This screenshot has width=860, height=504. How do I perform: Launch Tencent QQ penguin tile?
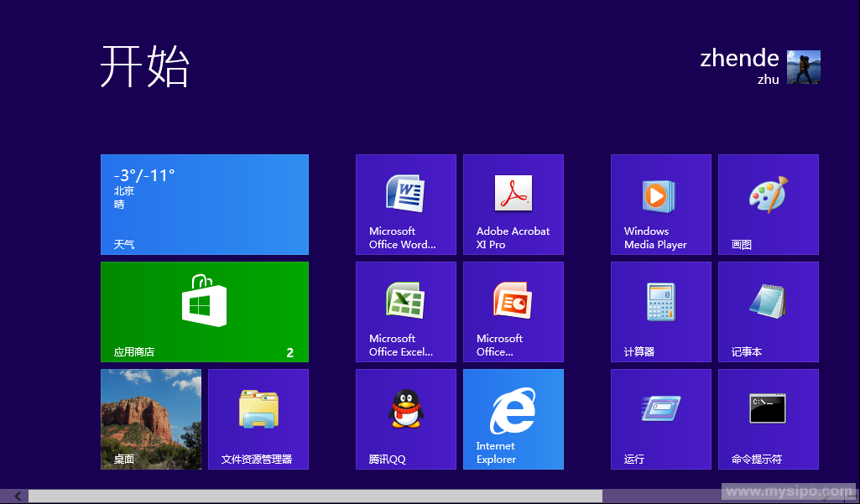coord(406,419)
